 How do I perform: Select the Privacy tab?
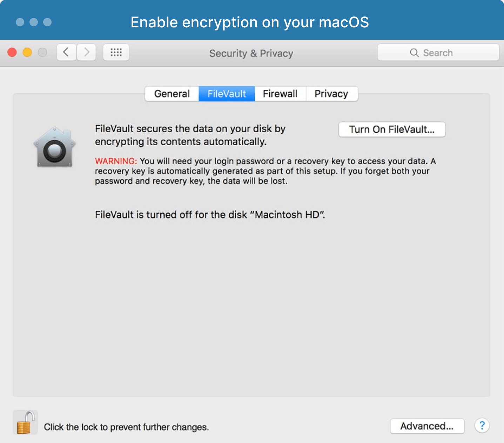[331, 94]
